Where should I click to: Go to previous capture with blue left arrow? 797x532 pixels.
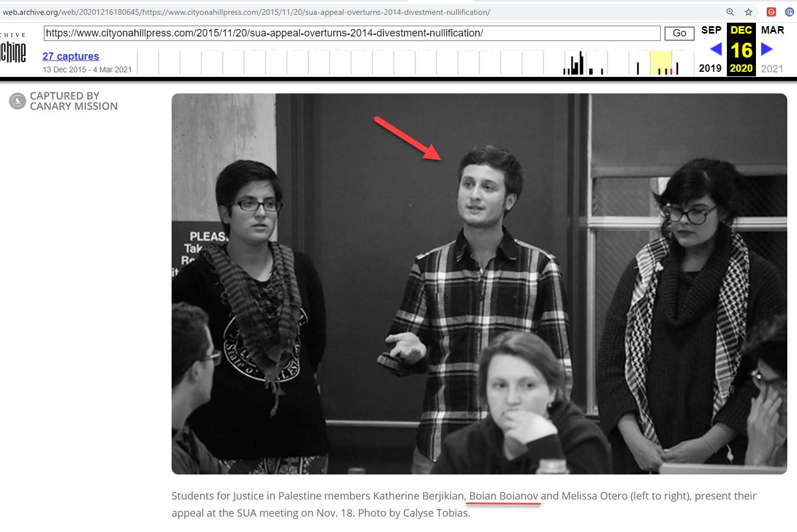click(715, 49)
